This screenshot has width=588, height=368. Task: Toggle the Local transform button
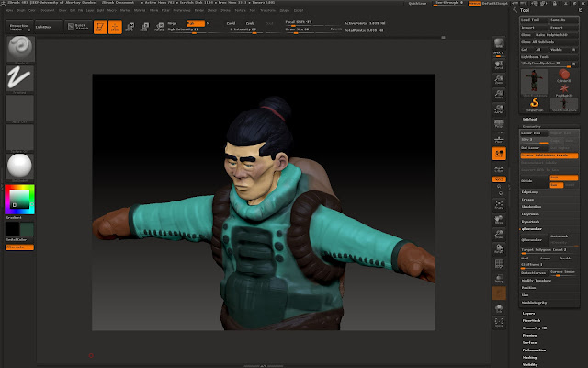tap(500, 154)
